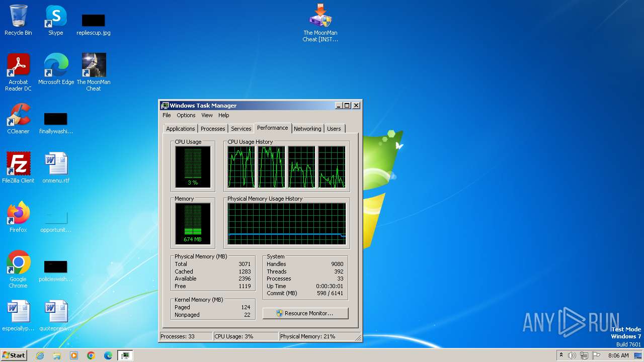The image size is (644, 362).
Task: Select the onmenu.rtf document icon
Action: coord(56,168)
